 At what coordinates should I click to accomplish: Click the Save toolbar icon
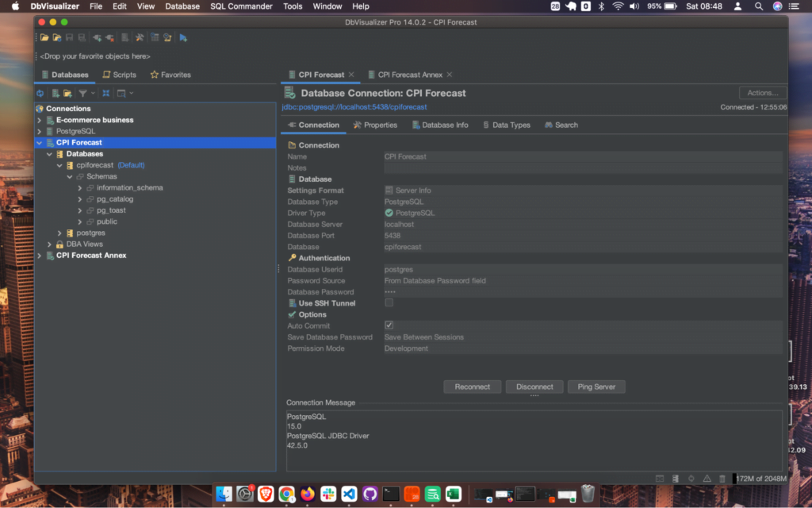pos(70,37)
